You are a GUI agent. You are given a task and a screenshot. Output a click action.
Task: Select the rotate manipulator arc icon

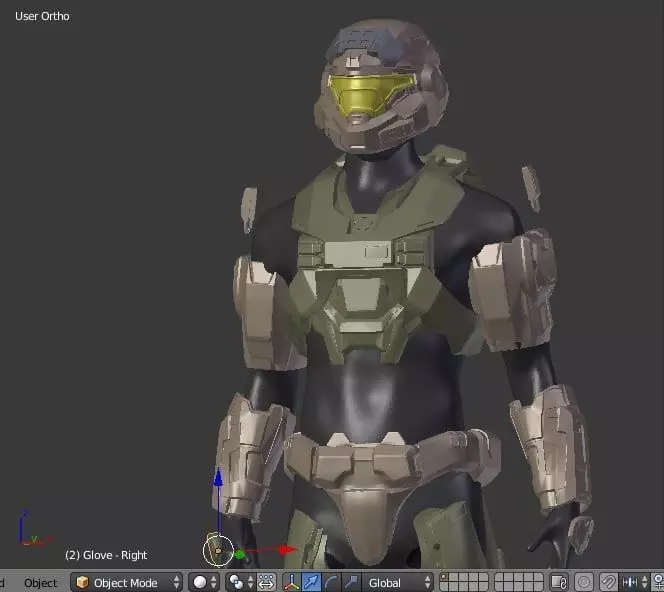(x=331, y=583)
